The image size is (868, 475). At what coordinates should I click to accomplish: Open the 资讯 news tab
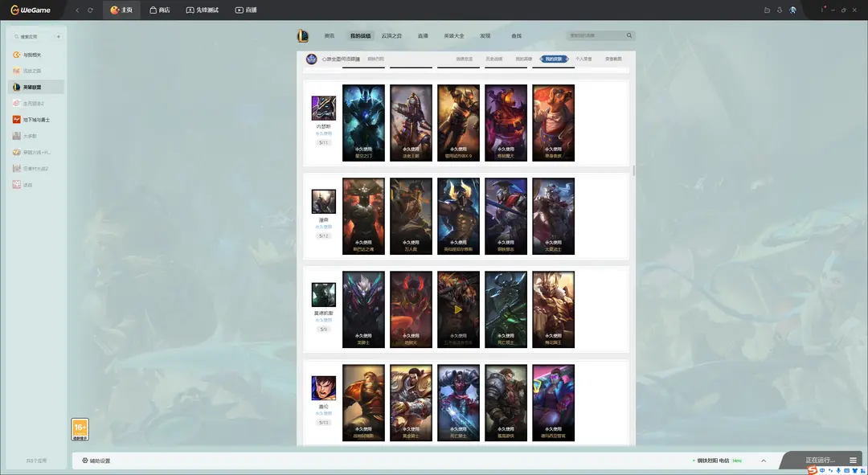tap(330, 36)
